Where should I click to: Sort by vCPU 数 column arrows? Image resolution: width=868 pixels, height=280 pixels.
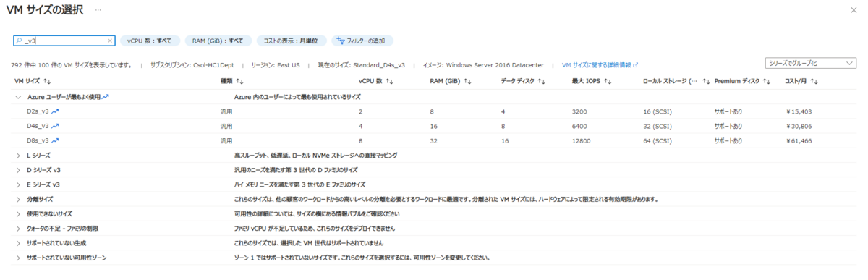[388, 82]
